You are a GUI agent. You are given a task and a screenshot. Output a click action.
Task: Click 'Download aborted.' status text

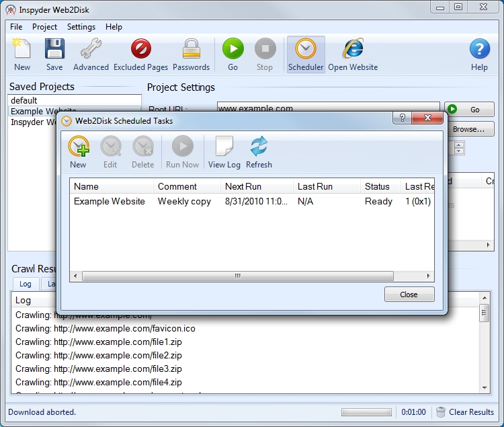tap(42, 412)
